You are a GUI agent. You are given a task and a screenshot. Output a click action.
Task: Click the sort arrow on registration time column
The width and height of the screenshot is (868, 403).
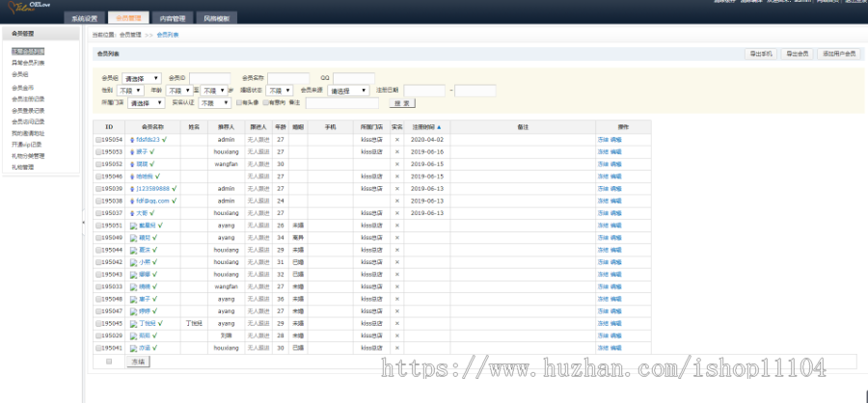[x=440, y=127]
